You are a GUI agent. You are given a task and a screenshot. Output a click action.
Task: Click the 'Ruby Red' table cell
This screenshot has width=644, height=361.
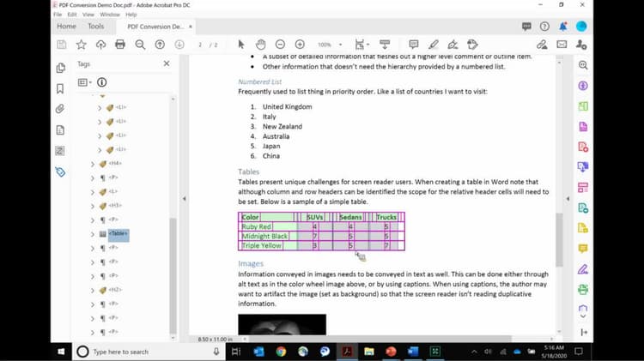[268, 226]
